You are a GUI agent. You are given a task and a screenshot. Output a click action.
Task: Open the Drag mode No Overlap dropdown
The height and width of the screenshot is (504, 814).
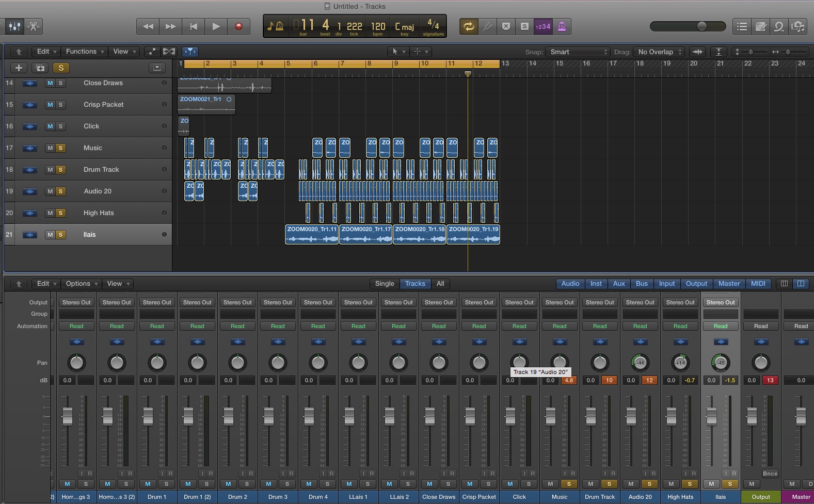pos(660,52)
